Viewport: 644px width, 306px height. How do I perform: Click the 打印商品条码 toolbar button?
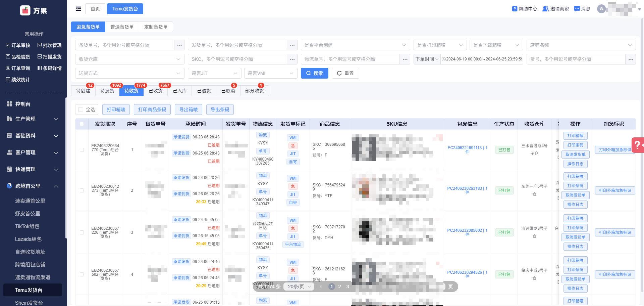152,110
